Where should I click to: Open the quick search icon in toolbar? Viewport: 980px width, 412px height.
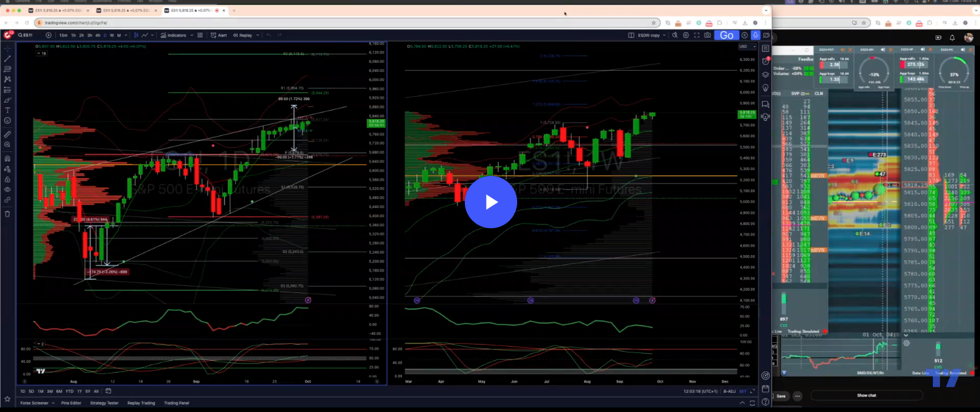[x=675, y=35]
